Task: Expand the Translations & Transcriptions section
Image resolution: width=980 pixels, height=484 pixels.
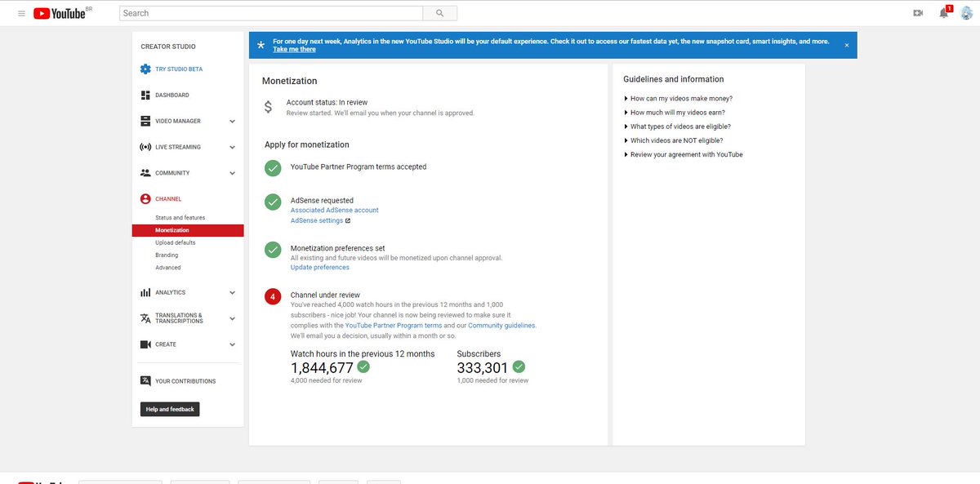Action: (232, 319)
